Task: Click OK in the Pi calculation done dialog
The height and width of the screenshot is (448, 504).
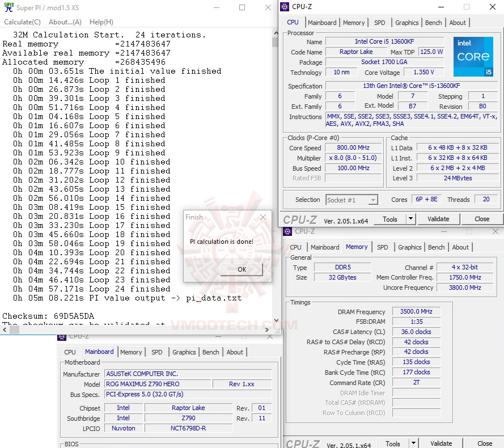Action: [x=242, y=270]
